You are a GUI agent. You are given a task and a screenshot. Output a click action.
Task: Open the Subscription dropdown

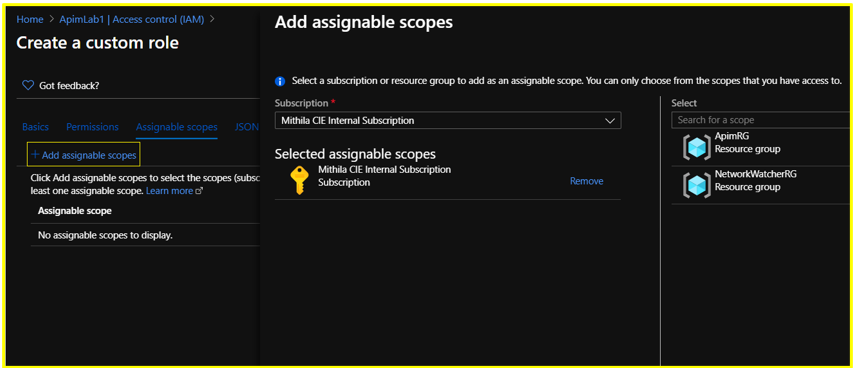[448, 120]
